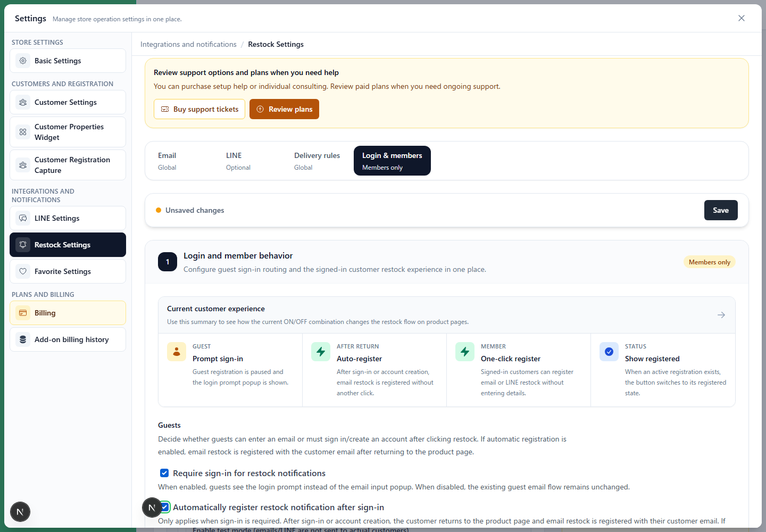Toggle Automatically register restock notification after sign-in

(x=165, y=507)
